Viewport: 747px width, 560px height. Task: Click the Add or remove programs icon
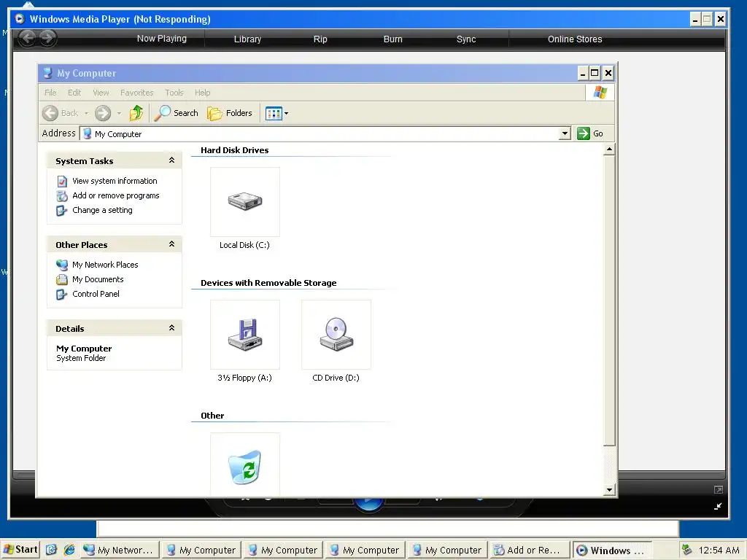[x=62, y=195]
